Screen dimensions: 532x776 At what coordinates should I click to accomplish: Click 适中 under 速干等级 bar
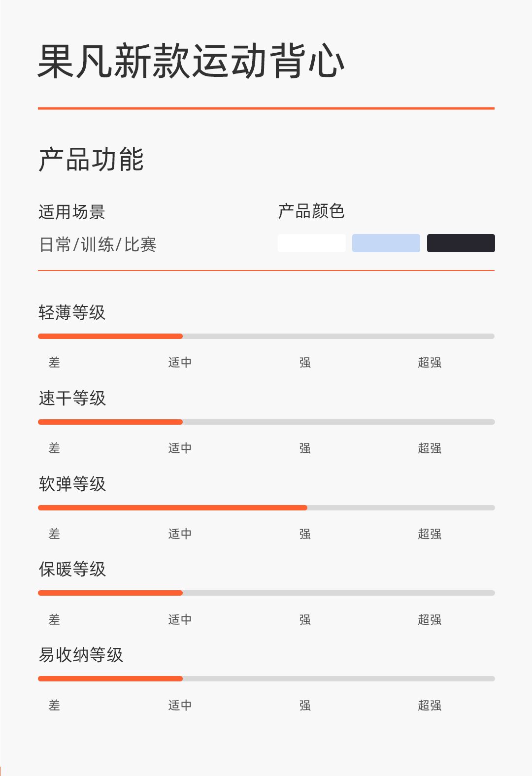tap(180, 448)
